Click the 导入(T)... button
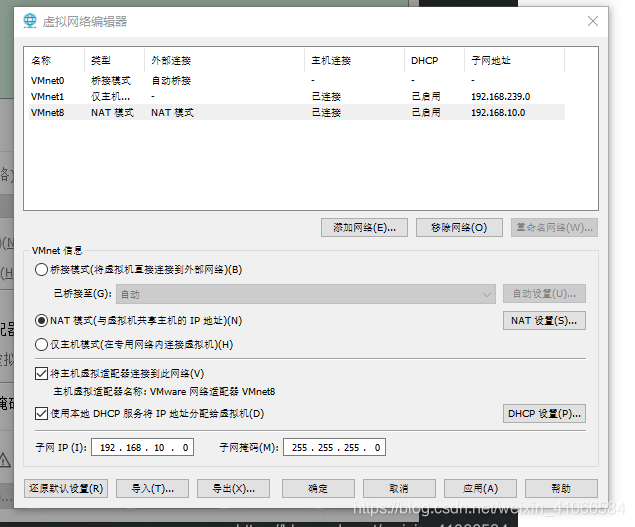This screenshot has height=527, width=635. click(x=152, y=489)
